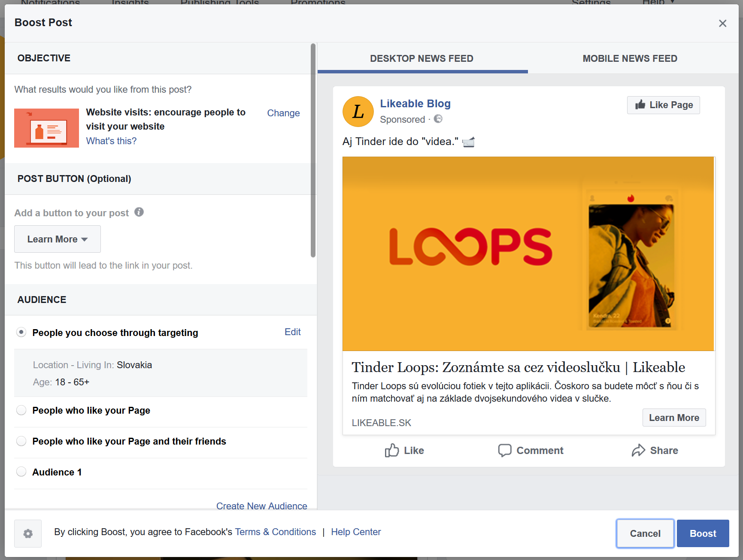
Task: Open the Learn More button dropdown
Action: [58, 239]
